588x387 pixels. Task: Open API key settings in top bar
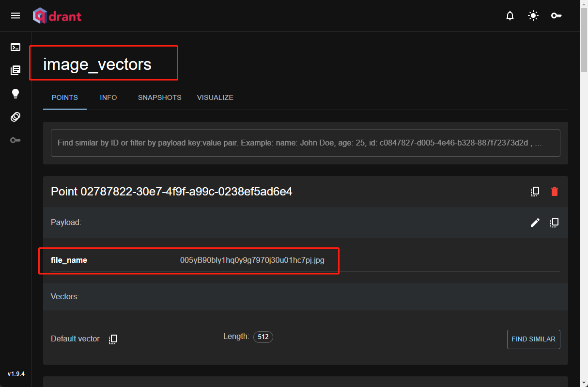[556, 16]
